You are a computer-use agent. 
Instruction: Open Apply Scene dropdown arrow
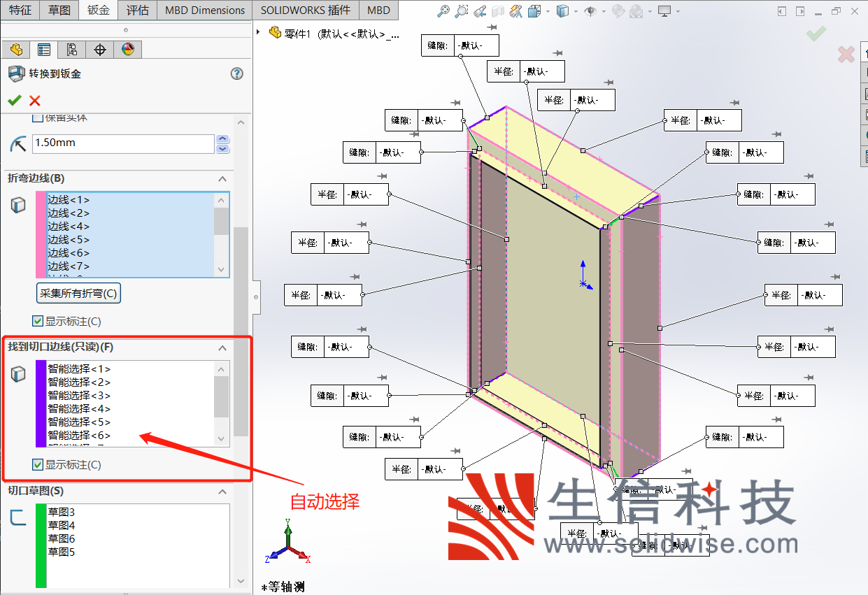point(648,11)
